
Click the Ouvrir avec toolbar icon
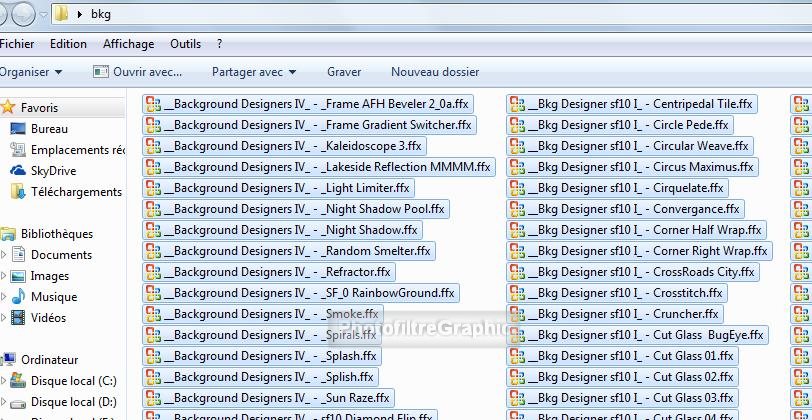(100, 72)
